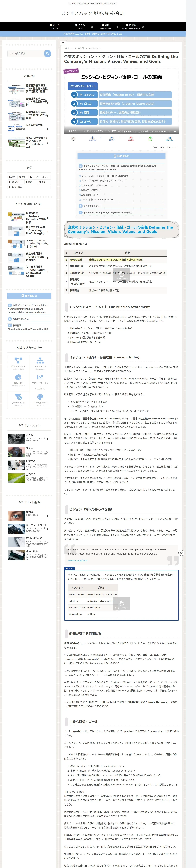This screenshot has height=868, width=196.
Task: Click the ビジネスハック 戦略/経営/会計 site title
Action: pyautogui.click(x=93, y=13)
